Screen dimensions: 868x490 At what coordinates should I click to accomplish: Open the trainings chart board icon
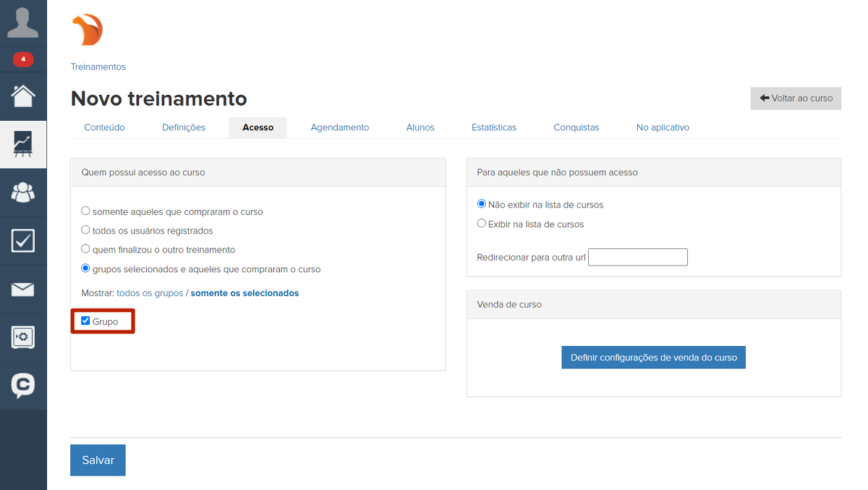tap(23, 144)
